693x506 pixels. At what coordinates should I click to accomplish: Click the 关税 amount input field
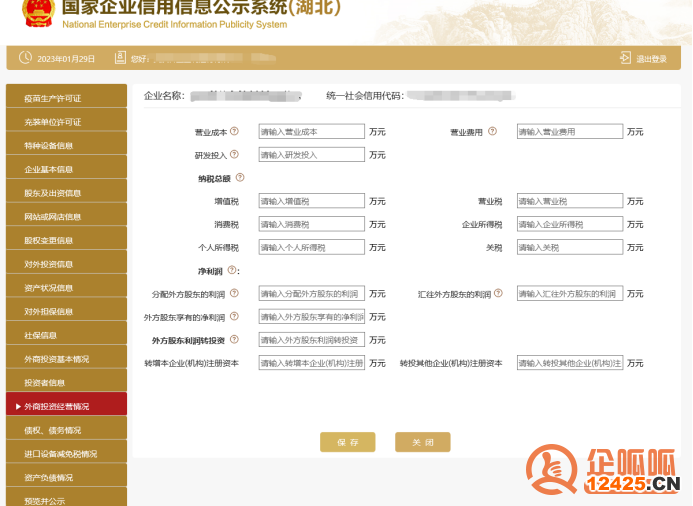[569, 247]
